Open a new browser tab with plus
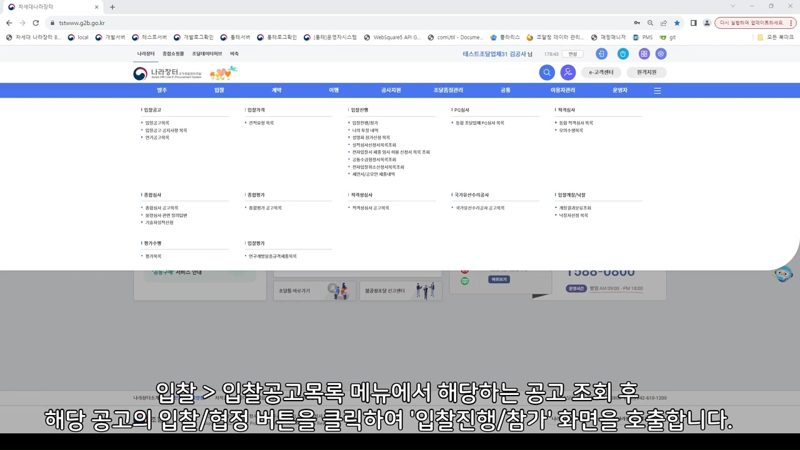This screenshot has width=800, height=450. [x=112, y=7]
